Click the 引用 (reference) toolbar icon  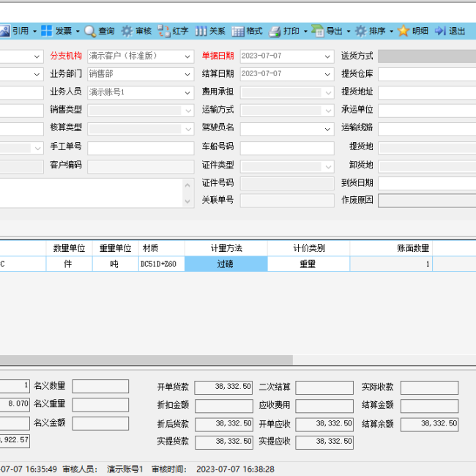click(4, 31)
